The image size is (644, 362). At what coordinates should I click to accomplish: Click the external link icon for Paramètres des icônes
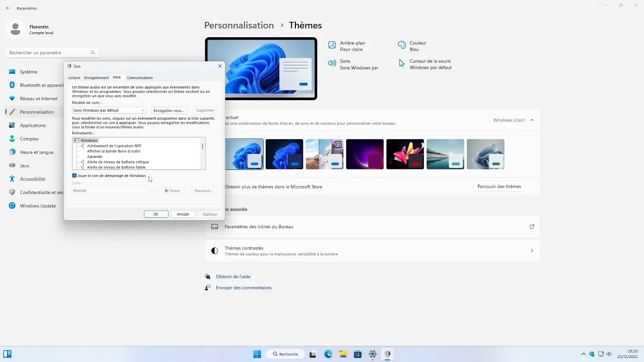532,227
